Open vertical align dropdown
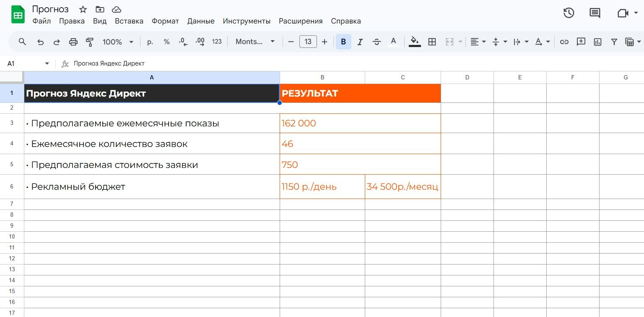The width and height of the screenshot is (644, 317). pyautogui.click(x=499, y=42)
